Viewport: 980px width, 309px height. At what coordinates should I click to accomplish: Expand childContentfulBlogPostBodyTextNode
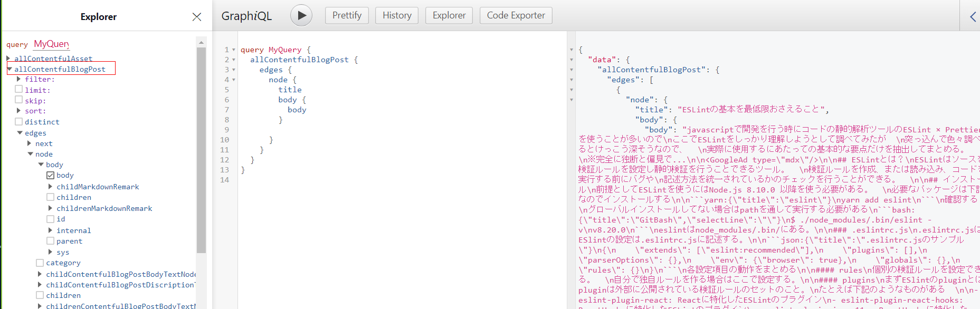[x=40, y=274]
